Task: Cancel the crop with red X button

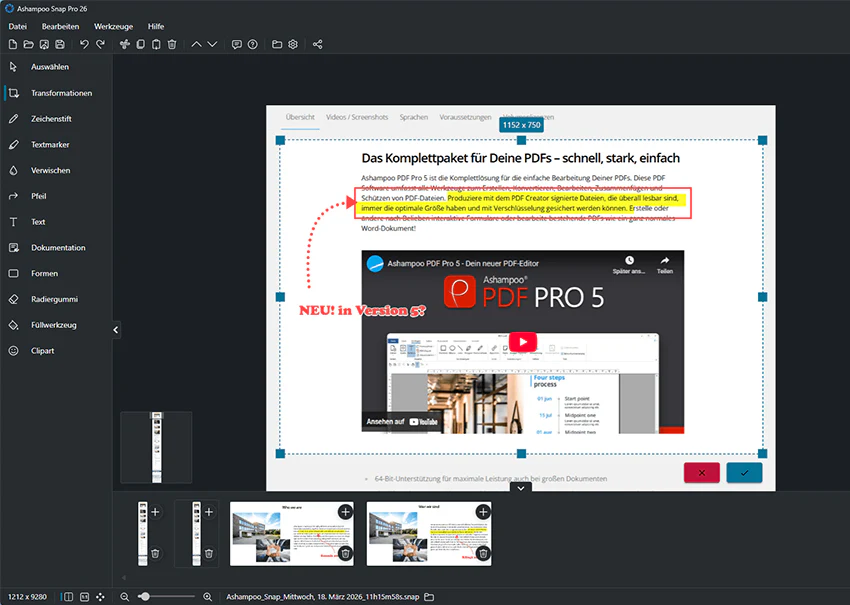Action: click(701, 473)
